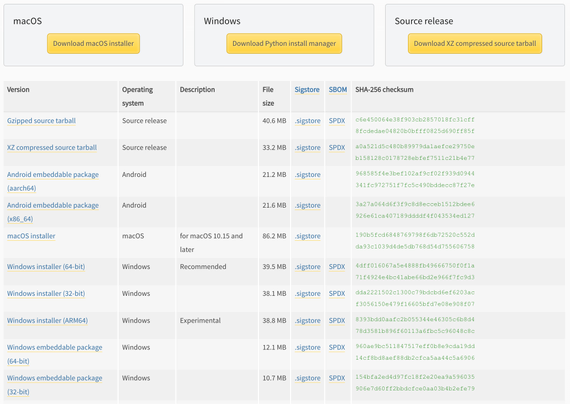Open Android embeddable package (x86_64) link
The image size is (570, 404).
click(x=53, y=212)
